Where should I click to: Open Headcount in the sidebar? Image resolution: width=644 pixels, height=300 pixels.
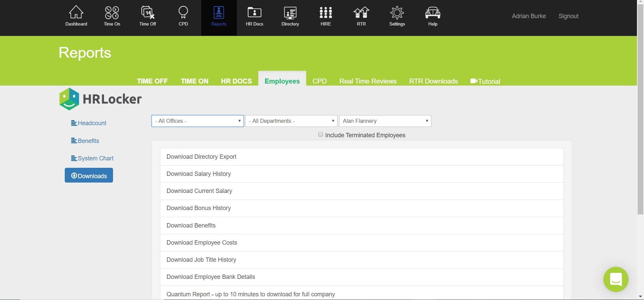(89, 123)
